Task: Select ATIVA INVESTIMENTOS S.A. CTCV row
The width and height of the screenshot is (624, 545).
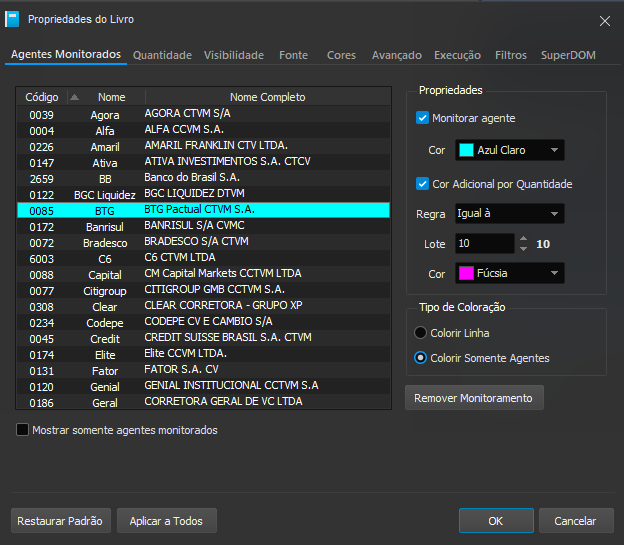Action: click(x=203, y=162)
